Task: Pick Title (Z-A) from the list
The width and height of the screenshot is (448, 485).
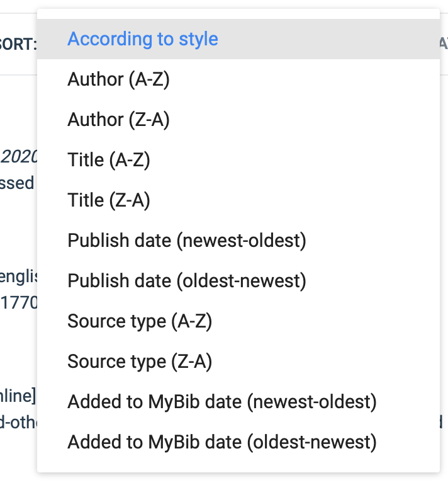Action: (x=109, y=200)
